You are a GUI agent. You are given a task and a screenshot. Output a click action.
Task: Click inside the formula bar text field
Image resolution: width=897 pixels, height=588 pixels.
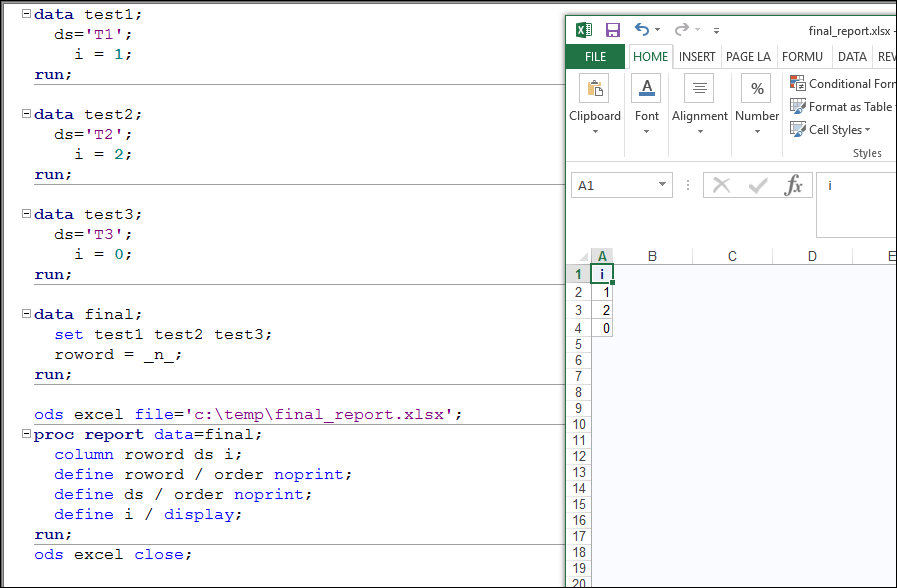click(x=857, y=203)
